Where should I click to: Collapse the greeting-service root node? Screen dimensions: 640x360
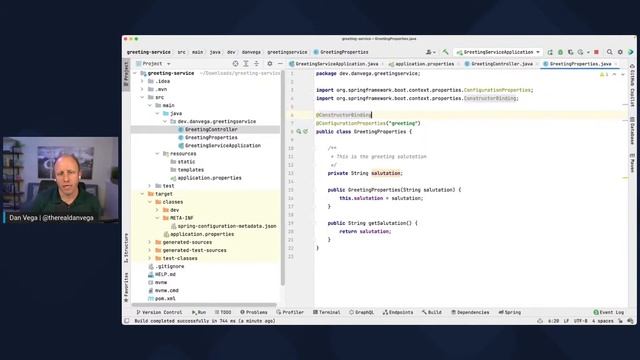(135, 73)
